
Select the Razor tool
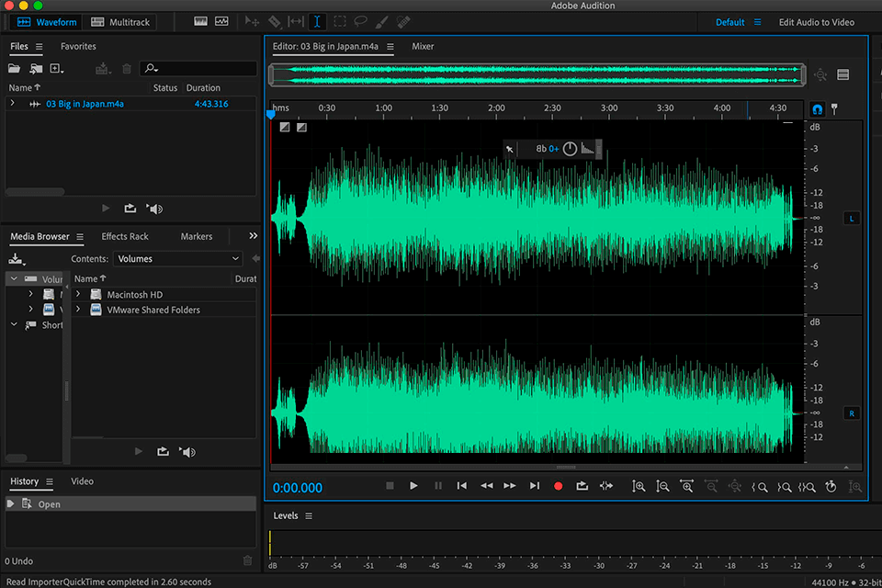pyautogui.click(x=275, y=22)
